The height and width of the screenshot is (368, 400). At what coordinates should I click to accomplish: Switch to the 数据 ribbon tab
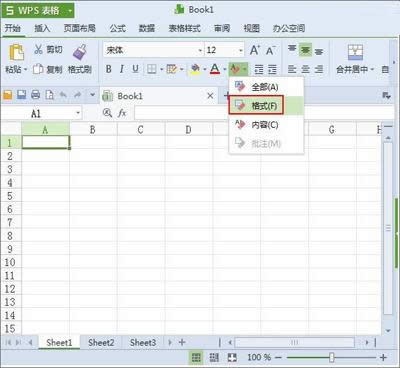[x=147, y=29]
